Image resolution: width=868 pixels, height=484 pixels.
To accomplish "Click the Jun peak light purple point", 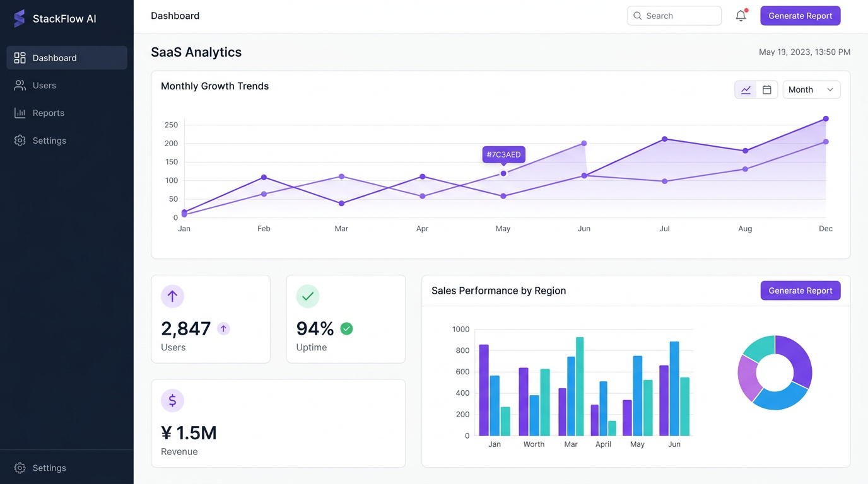I will point(584,143).
